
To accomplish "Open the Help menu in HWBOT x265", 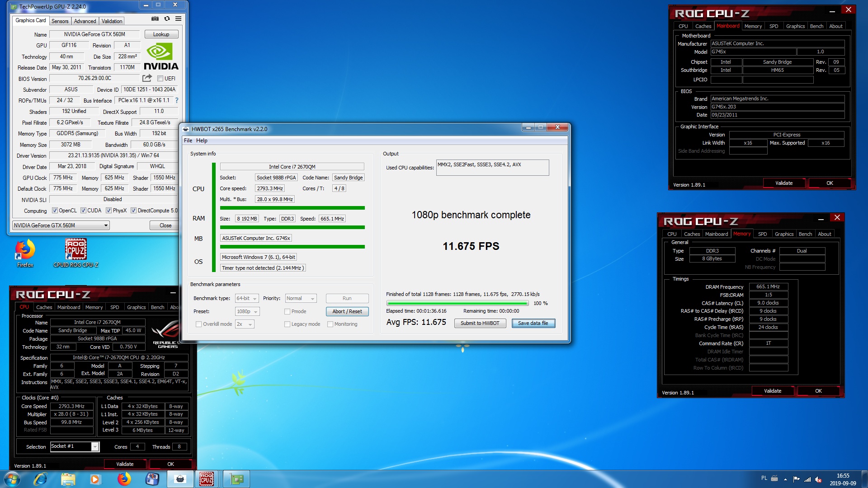I will point(202,141).
